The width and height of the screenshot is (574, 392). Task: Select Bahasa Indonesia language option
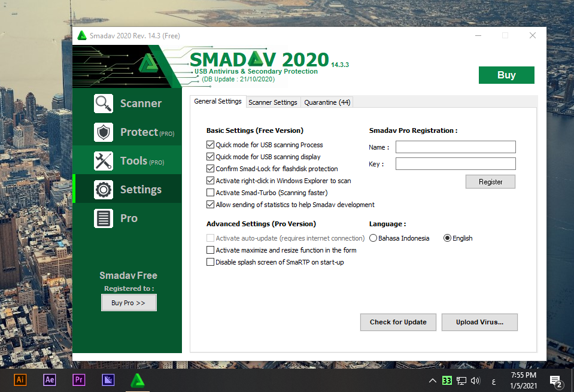(373, 238)
